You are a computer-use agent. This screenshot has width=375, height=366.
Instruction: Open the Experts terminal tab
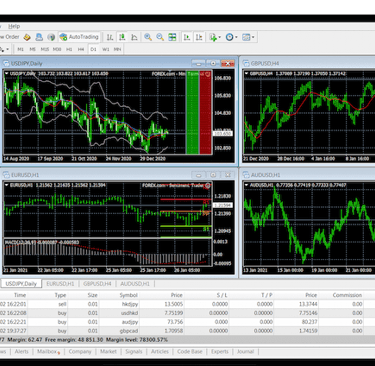pos(220,352)
